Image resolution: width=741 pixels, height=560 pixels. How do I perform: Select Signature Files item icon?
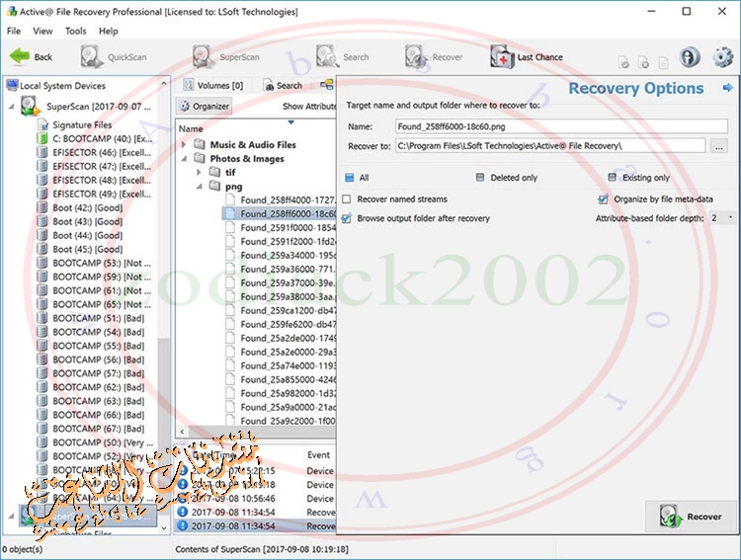tap(43, 124)
